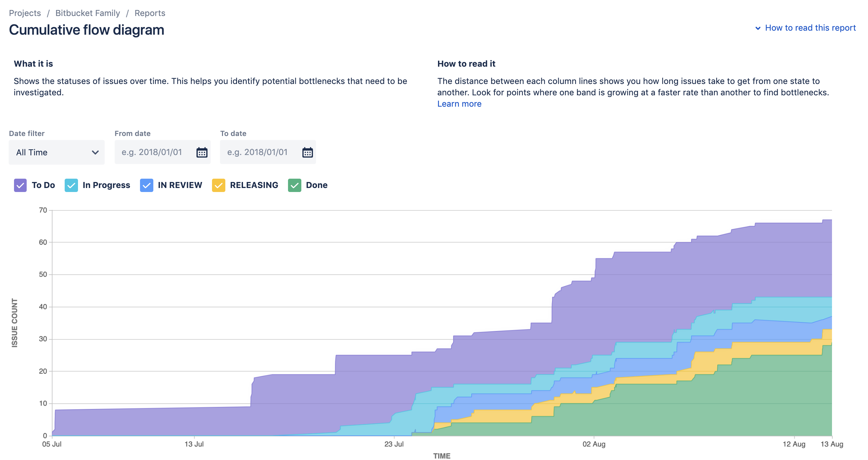Click the 13 Jul time axis label
Screen dimensions: 868x460
(x=194, y=444)
